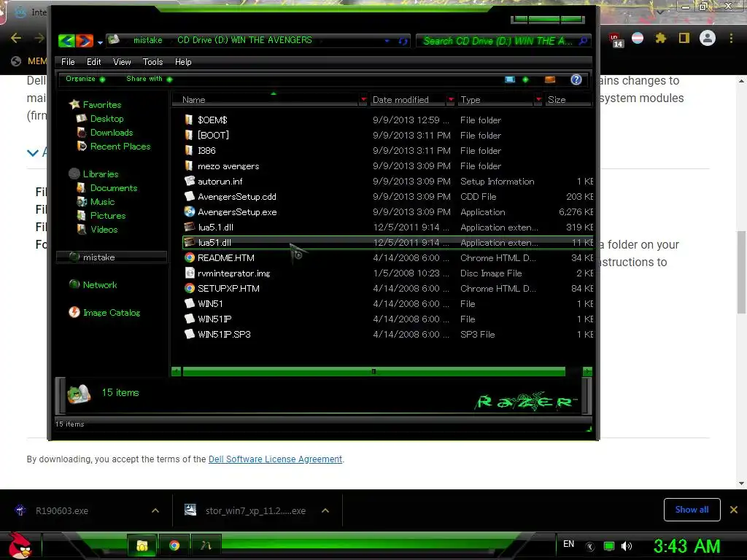Viewport: 747px width, 560px height.
Task: Toggle the preview pane icon
Action: coord(550,79)
